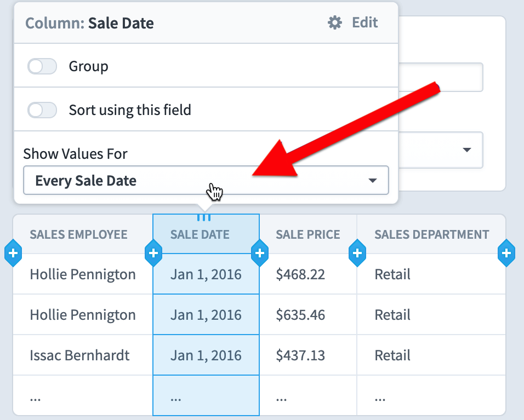
Task: Click the plus icon left of Sales Employee
Action: (13, 253)
